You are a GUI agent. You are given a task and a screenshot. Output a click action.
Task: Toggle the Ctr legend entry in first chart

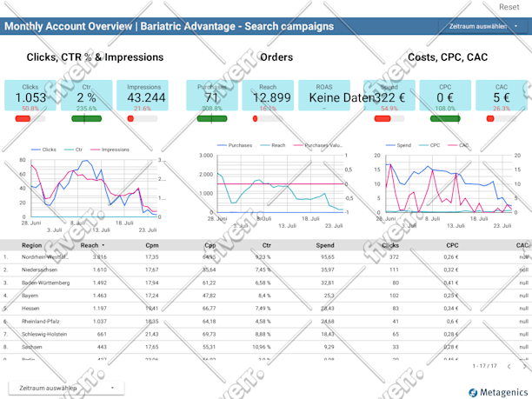[74, 150]
